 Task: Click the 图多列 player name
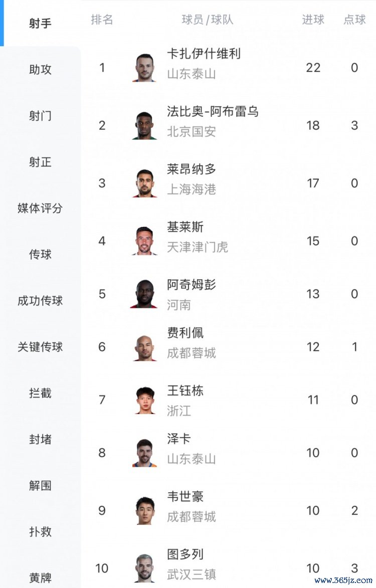click(x=185, y=554)
